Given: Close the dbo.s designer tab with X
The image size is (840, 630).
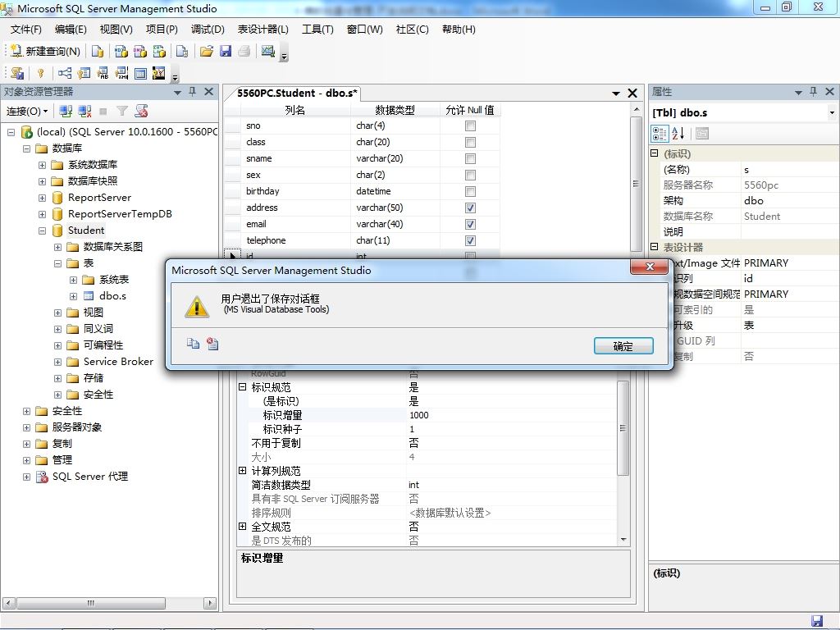Looking at the screenshot, I should [x=632, y=94].
